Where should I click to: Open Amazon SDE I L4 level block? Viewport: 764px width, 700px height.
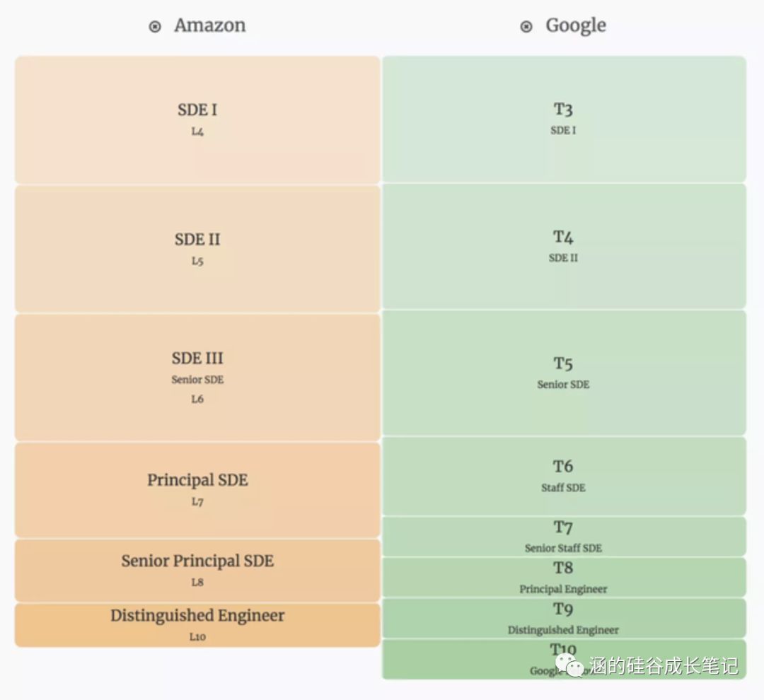197,119
